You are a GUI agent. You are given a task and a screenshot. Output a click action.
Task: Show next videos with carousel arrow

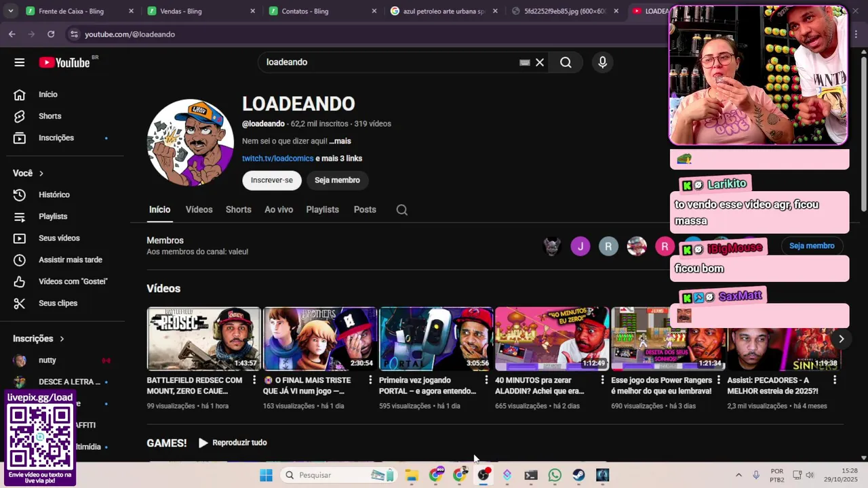point(841,339)
